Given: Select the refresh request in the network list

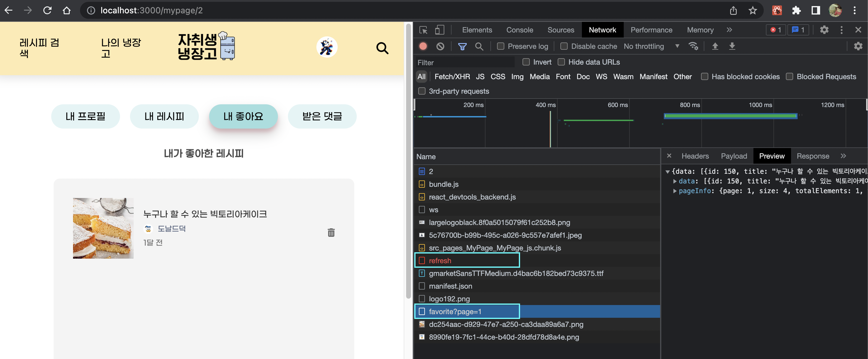Looking at the screenshot, I should (x=440, y=260).
